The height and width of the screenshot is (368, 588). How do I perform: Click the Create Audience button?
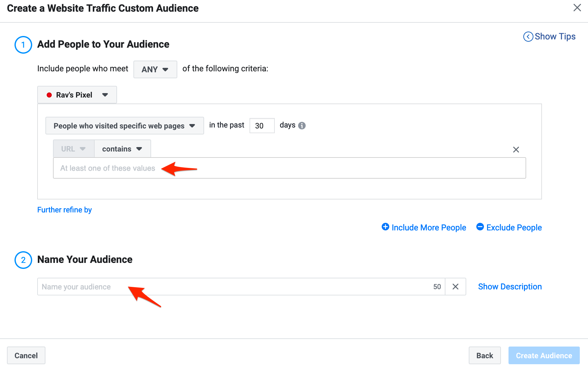(544, 355)
